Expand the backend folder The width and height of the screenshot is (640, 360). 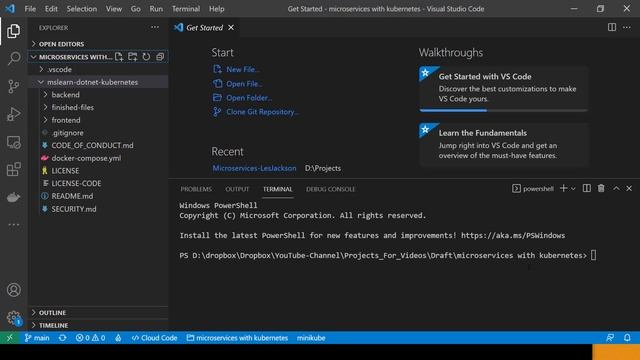[98, 95]
